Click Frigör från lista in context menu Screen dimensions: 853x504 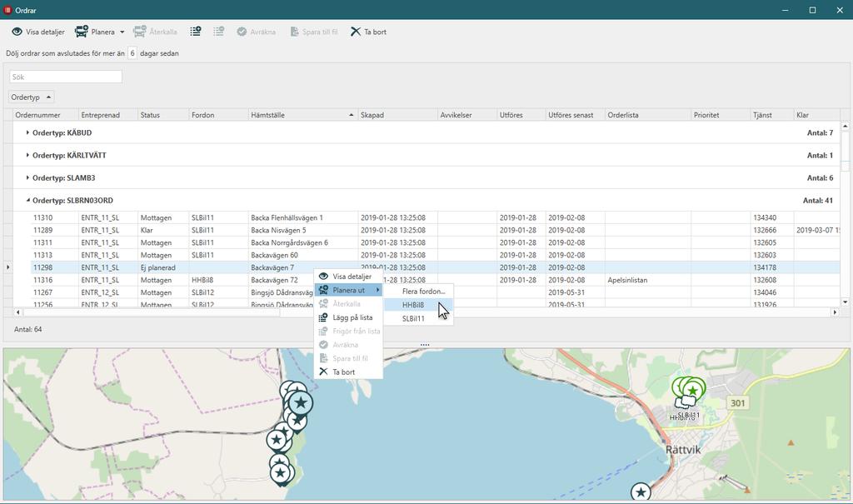pos(349,331)
